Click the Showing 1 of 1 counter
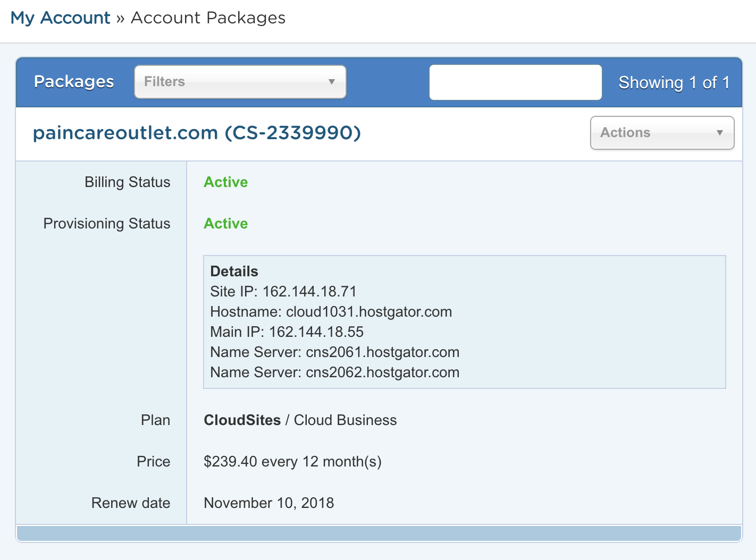 (674, 83)
